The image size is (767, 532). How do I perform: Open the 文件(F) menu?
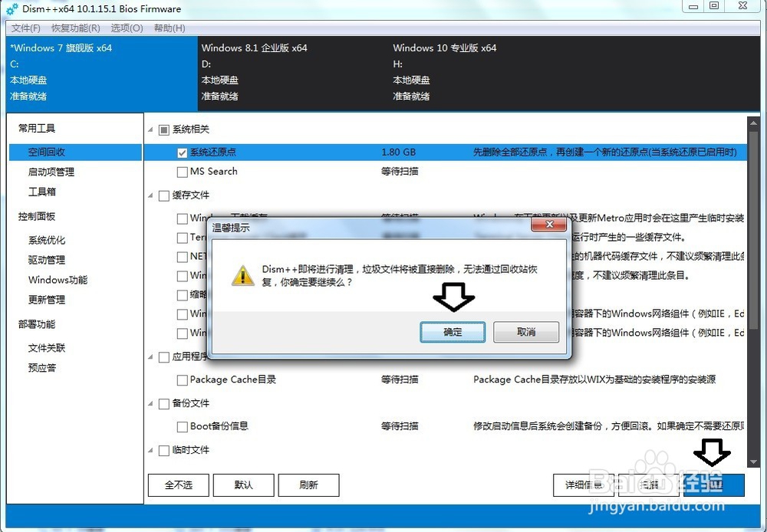coord(25,28)
